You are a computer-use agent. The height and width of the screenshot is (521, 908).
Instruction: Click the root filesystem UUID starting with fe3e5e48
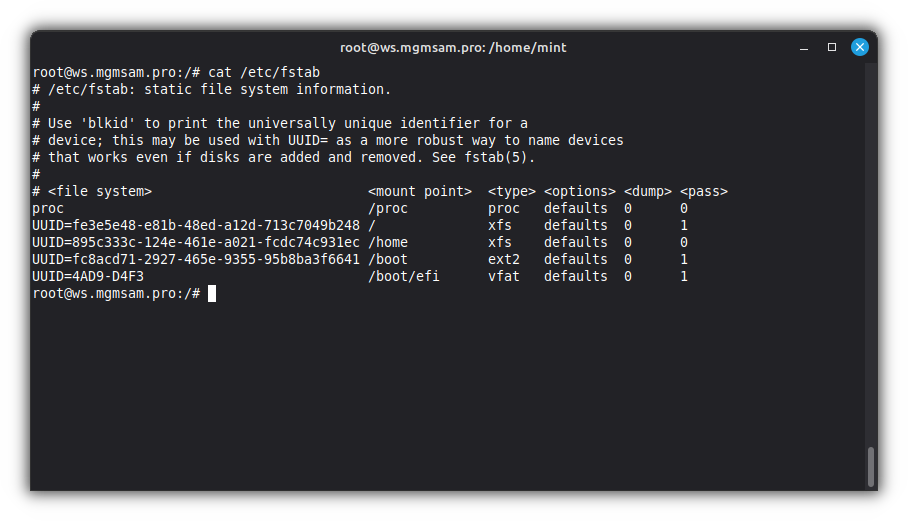click(x=196, y=225)
